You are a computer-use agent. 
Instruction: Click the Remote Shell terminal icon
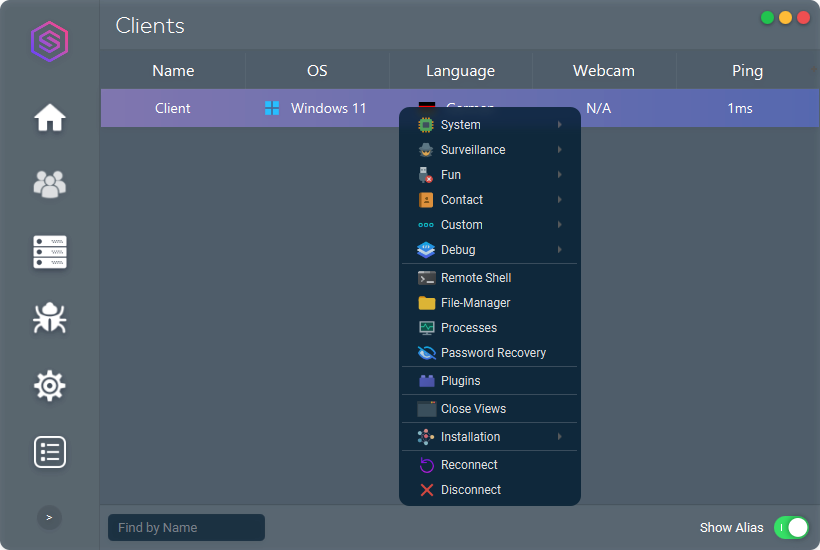click(426, 278)
